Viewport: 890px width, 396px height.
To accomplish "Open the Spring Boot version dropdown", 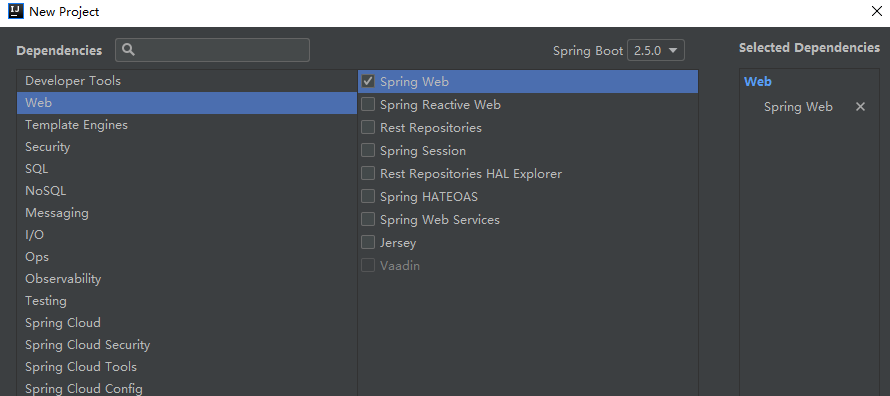I will [656, 50].
